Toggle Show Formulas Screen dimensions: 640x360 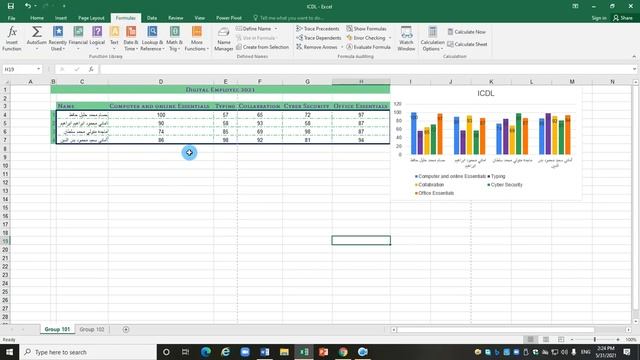(366, 29)
